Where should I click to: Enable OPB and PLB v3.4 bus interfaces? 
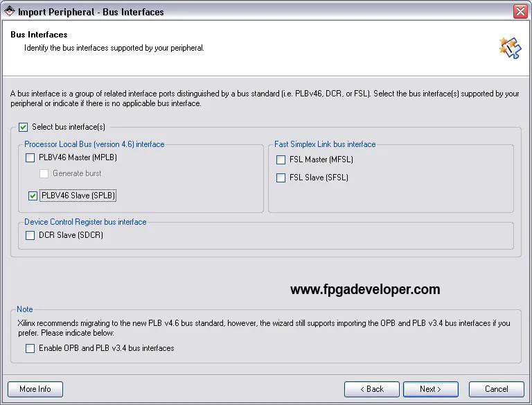pos(30,348)
